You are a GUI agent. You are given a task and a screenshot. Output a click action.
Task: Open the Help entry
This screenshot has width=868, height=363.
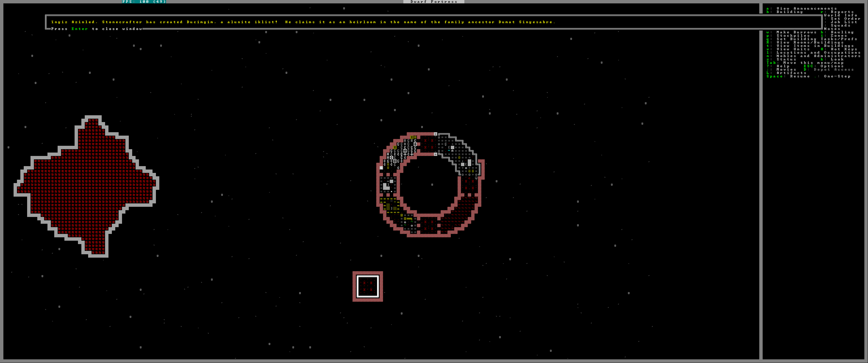tap(778, 66)
